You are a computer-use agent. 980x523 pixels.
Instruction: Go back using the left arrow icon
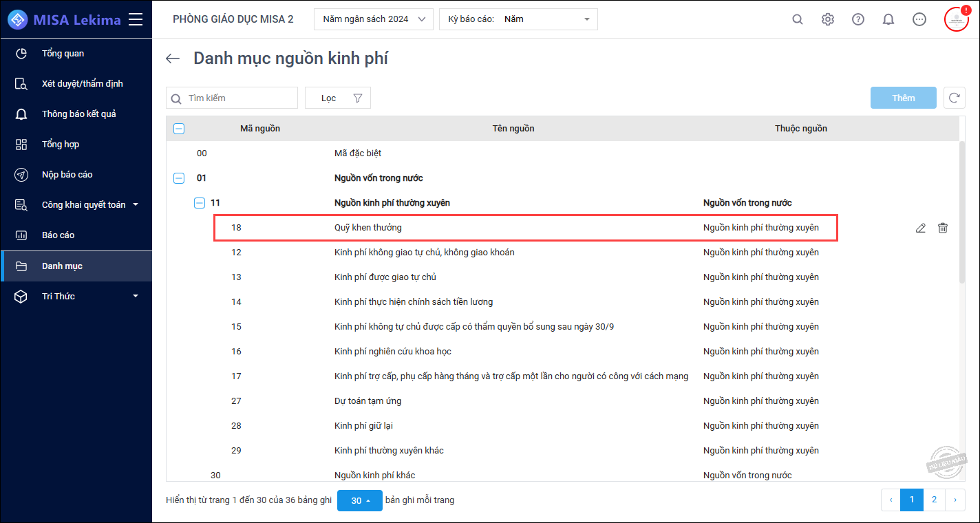(x=173, y=58)
